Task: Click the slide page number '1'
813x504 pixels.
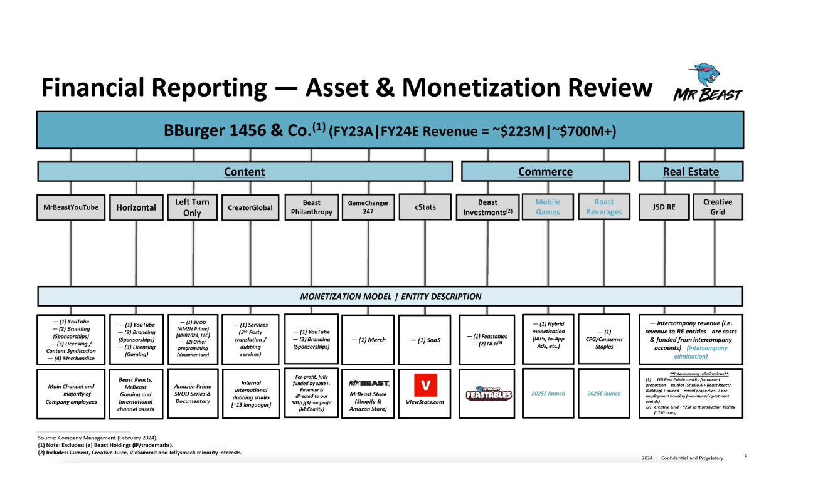Action: click(x=745, y=456)
